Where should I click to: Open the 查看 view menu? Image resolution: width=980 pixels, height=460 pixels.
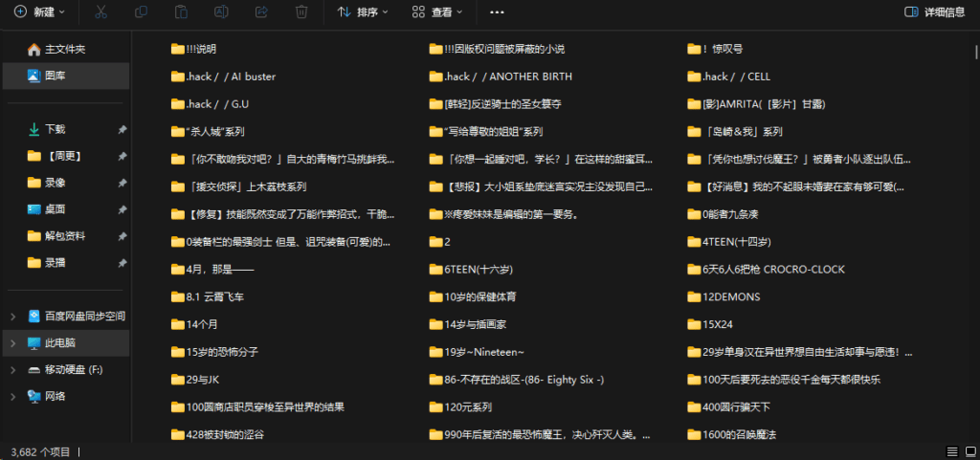point(436,12)
